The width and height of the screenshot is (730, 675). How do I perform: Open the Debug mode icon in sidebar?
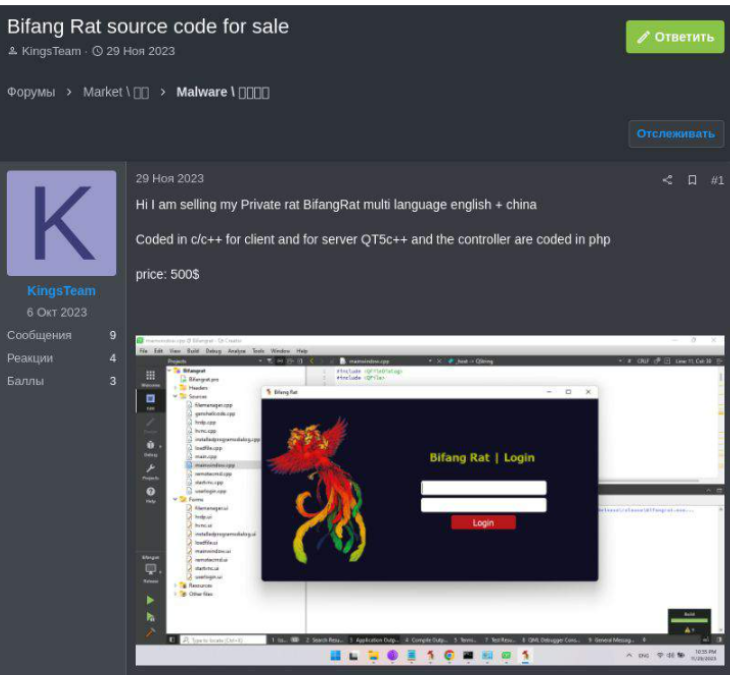point(150,446)
